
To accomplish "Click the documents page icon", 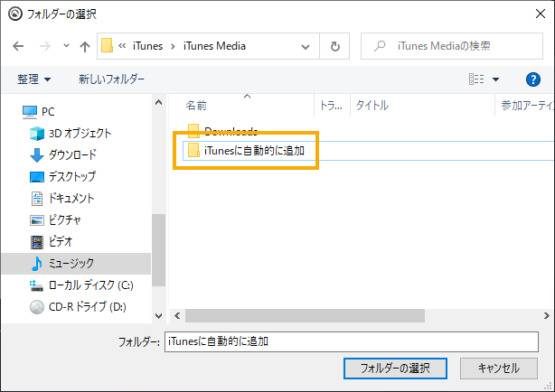I will point(37,199).
